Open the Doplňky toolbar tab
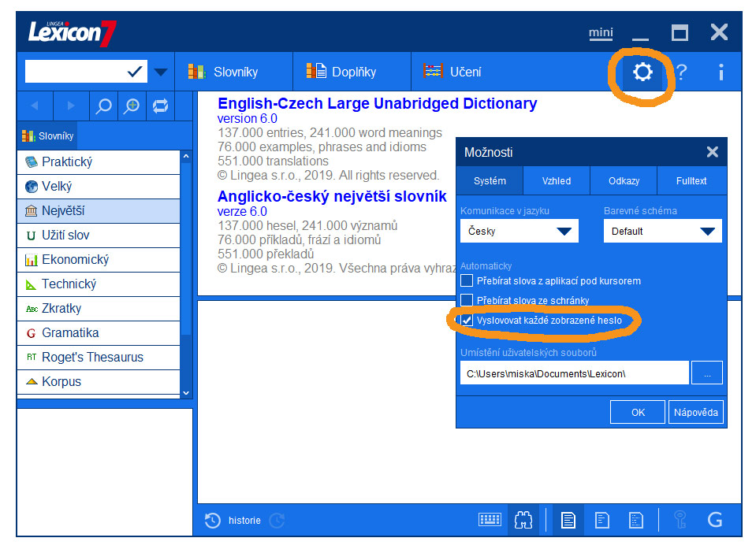Screen dimensions: 756x549 click(x=352, y=72)
